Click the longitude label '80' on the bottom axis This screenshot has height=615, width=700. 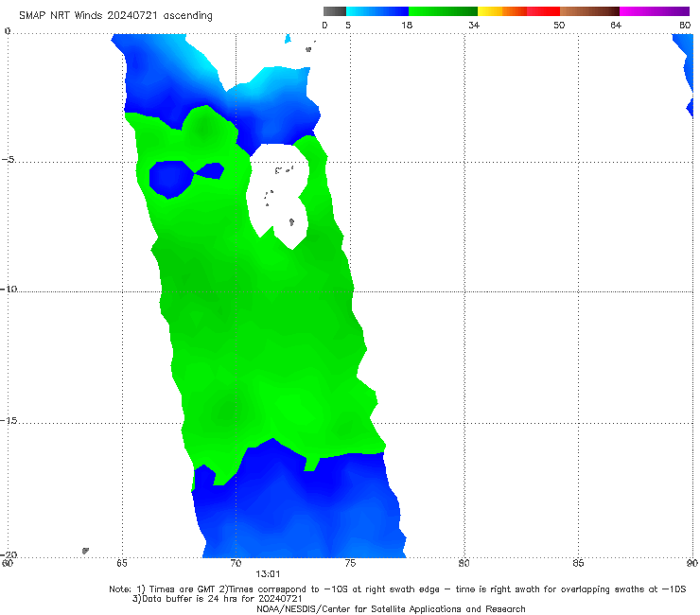[464, 563]
